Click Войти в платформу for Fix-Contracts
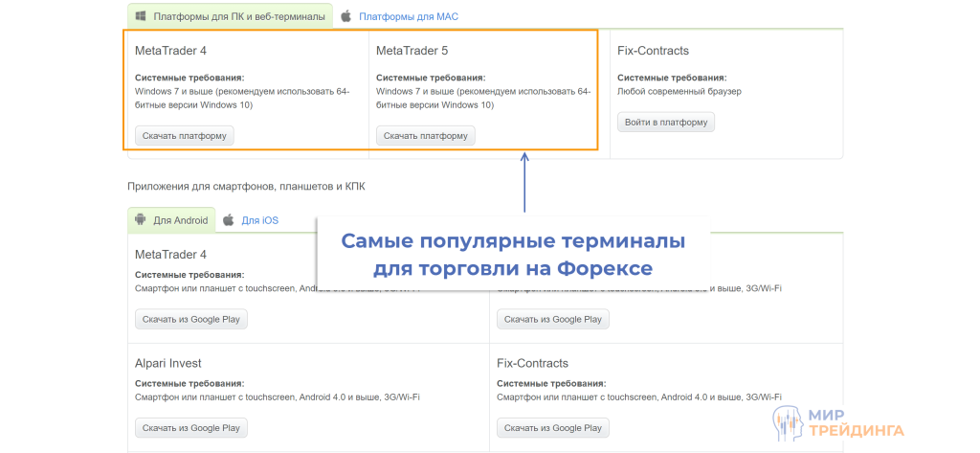The width and height of the screenshot is (980, 453). (x=665, y=123)
